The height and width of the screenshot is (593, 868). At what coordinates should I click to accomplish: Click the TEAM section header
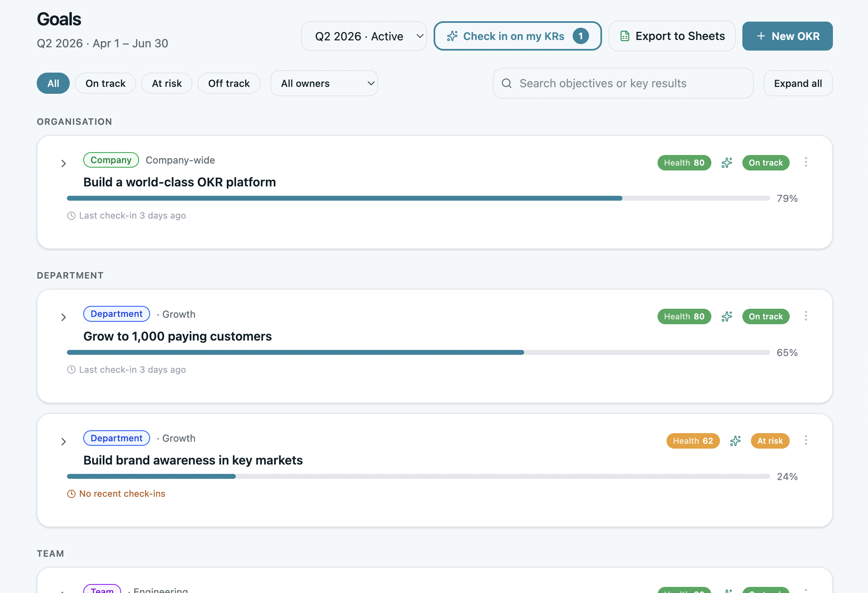(51, 553)
